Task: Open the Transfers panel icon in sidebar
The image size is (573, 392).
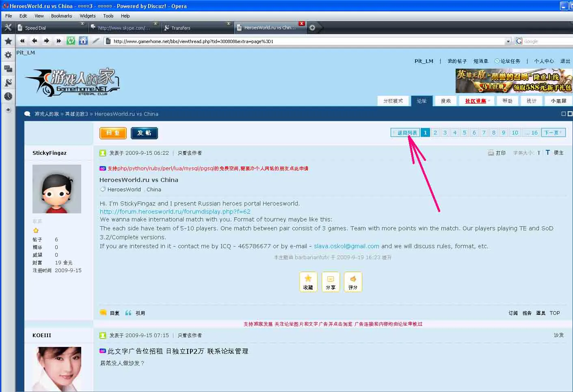Action: [8, 82]
